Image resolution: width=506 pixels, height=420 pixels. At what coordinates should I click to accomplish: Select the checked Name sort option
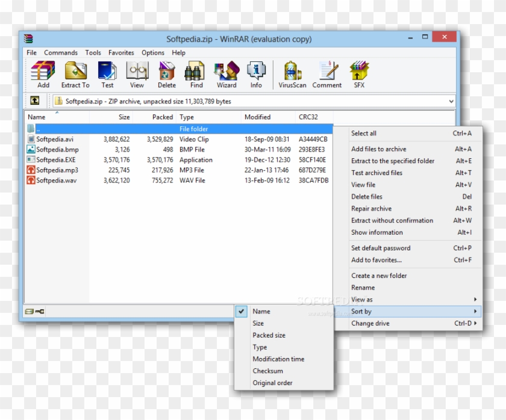coord(261,311)
